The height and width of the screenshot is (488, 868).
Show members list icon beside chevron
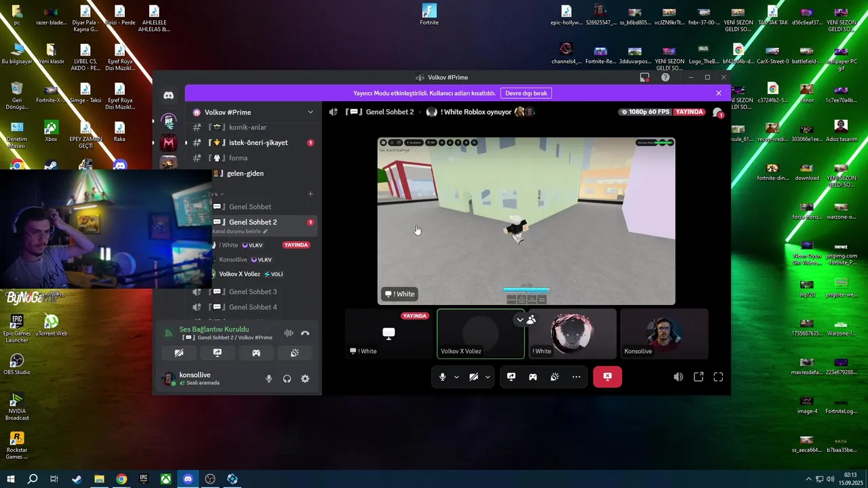(x=531, y=320)
